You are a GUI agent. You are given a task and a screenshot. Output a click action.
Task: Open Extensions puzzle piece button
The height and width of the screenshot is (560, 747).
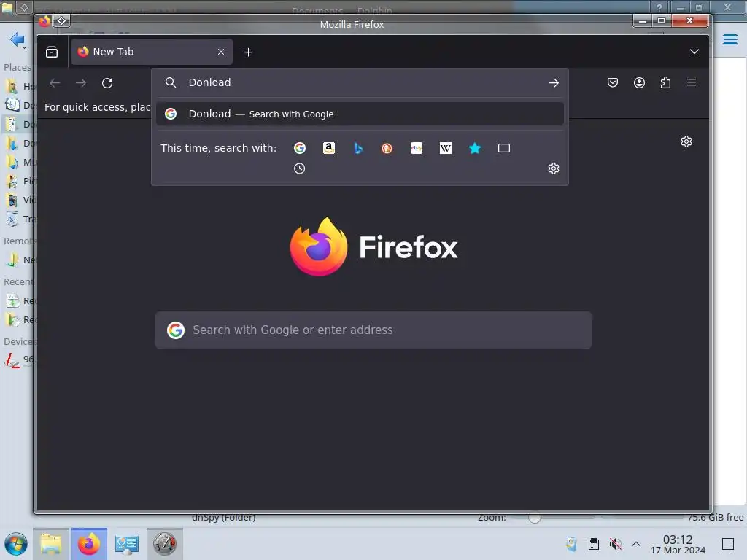pos(665,83)
